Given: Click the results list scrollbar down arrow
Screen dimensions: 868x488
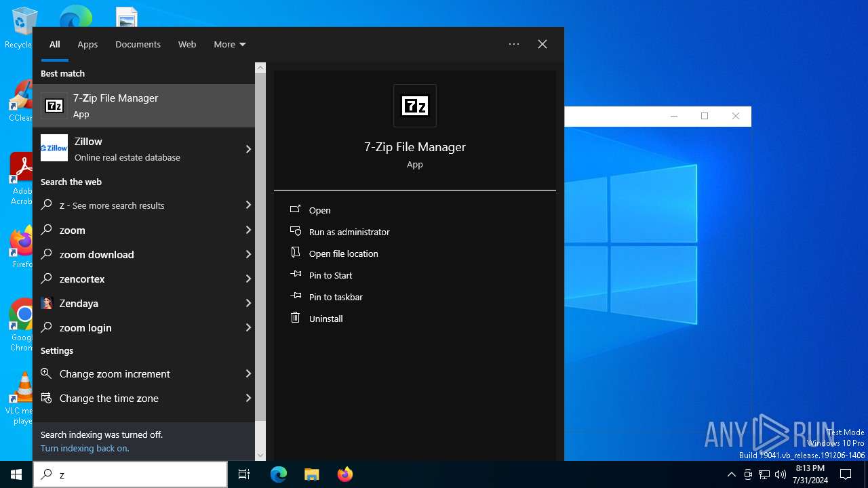Looking at the screenshot, I should pyautogui.click(x=260, y=455).
